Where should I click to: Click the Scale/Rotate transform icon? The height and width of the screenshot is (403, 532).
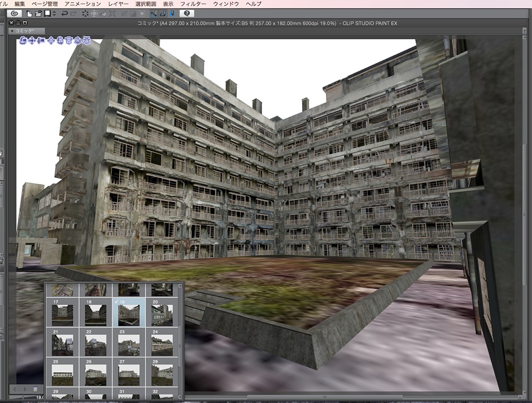click(112, 14)
